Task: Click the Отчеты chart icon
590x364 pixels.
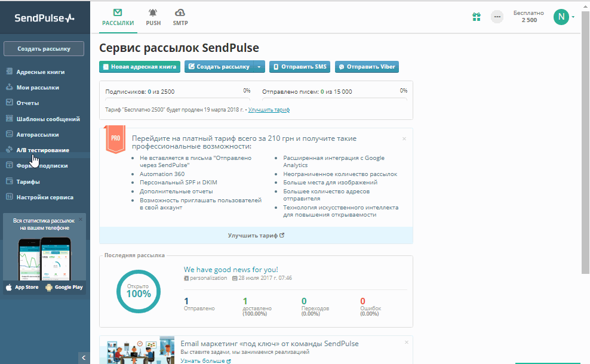Action: pyautogui.click(x=10, y=102)
